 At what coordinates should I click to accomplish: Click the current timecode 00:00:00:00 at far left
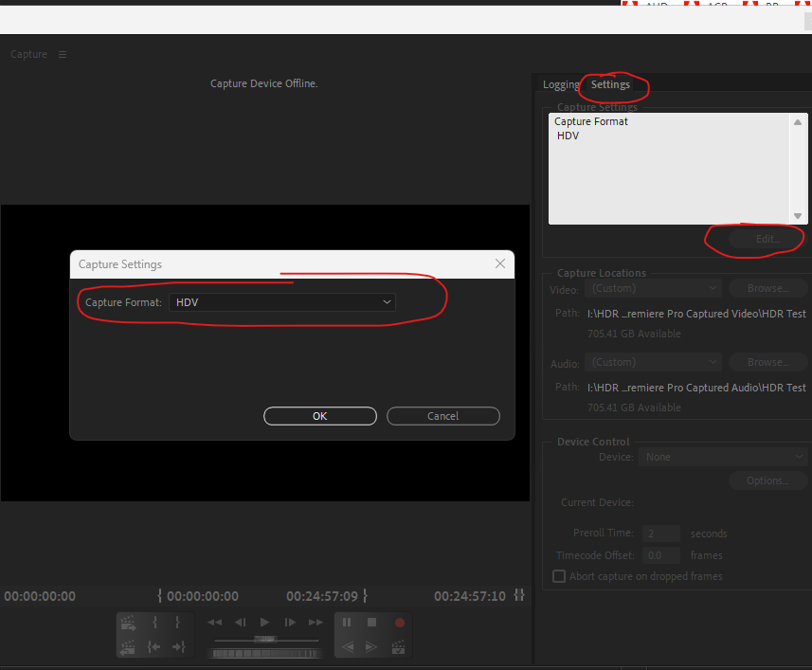click(40, 596)
